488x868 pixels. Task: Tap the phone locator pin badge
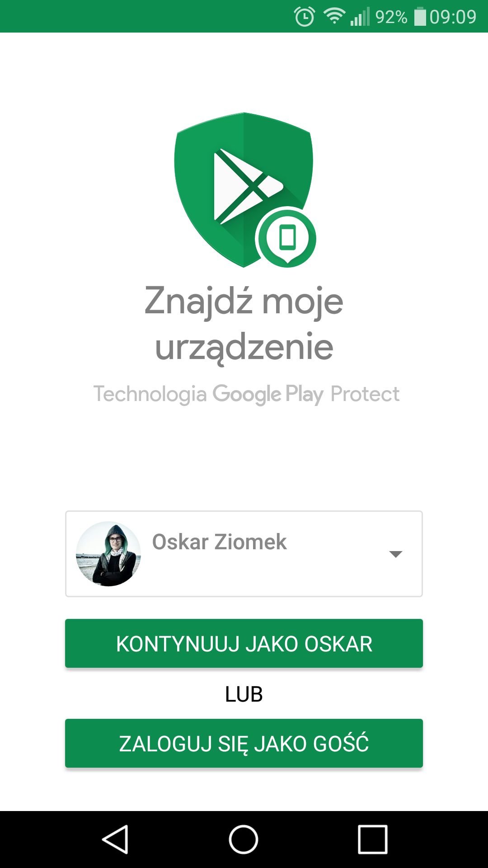[287, 238]
